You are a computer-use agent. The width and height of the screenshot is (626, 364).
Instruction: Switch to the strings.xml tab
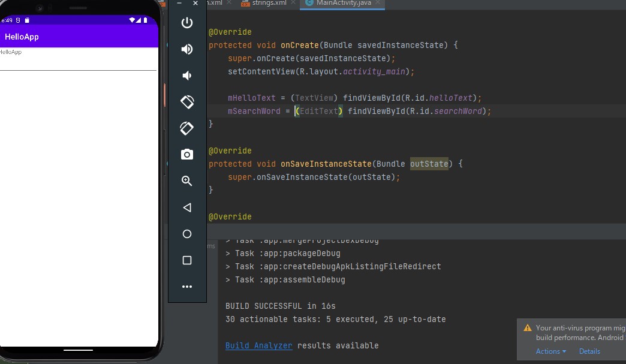[x=267, y=3]
